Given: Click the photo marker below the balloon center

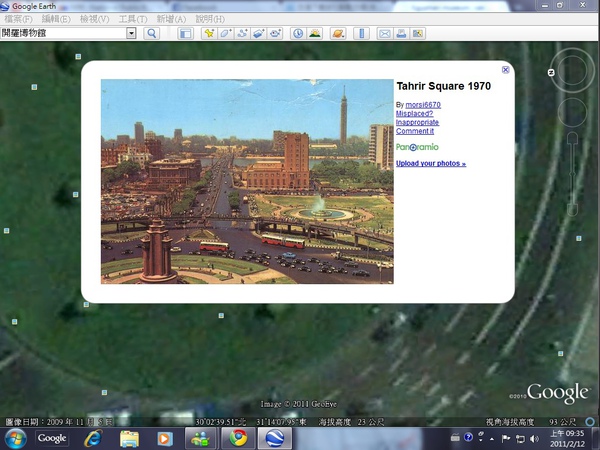Looking at the screenshot, I should (221, 316).
